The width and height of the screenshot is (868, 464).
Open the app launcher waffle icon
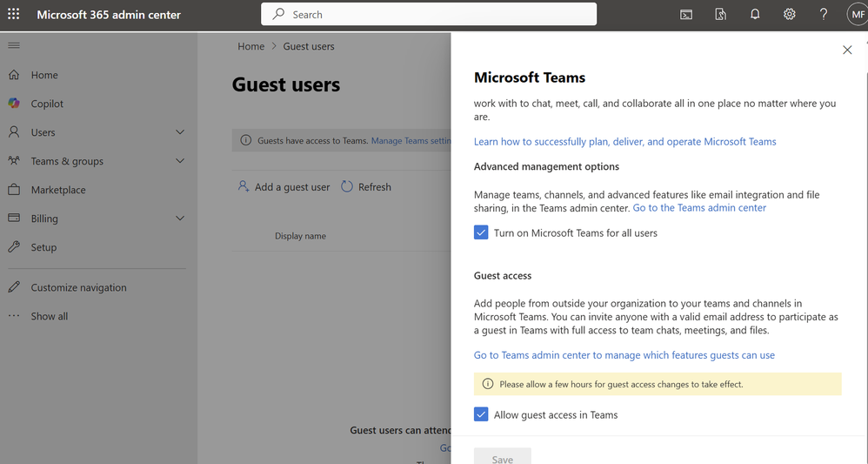coord(13,14)
